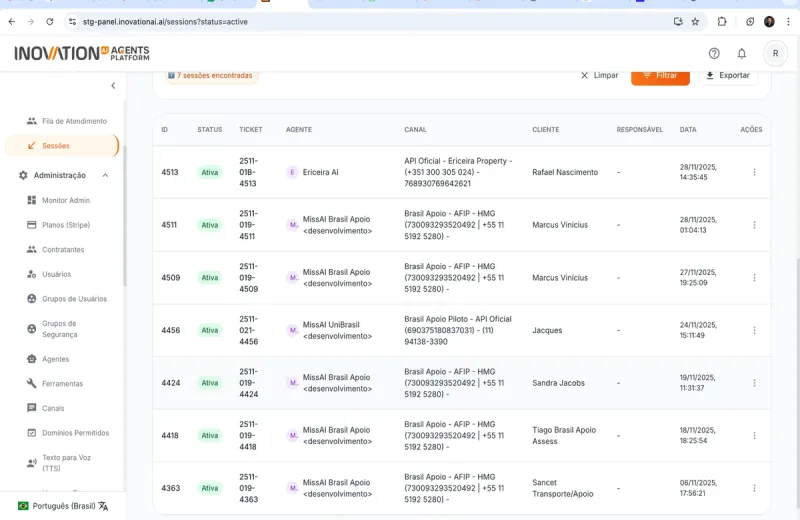Screen dimensions: 800x520
Task: Open Ferramentas page
Action: point(62,383)
